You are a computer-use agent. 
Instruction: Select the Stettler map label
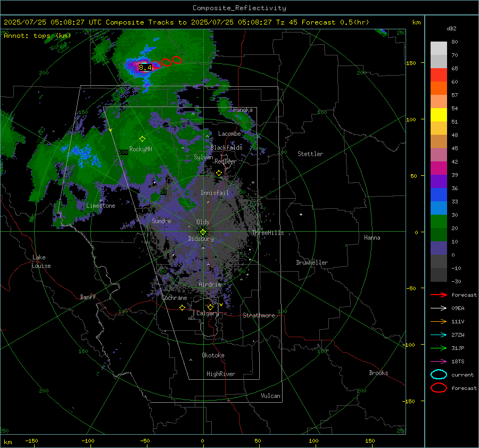(x=310, y=154)
